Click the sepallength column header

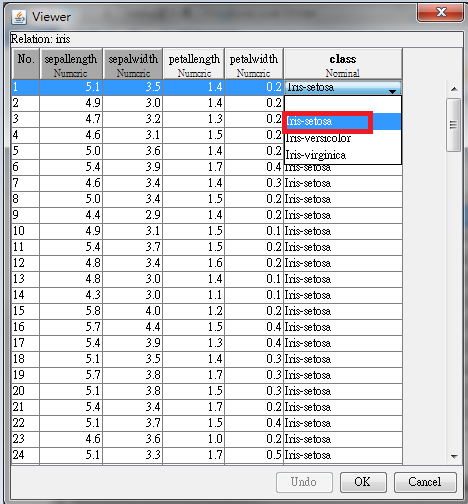coord(71,64)
